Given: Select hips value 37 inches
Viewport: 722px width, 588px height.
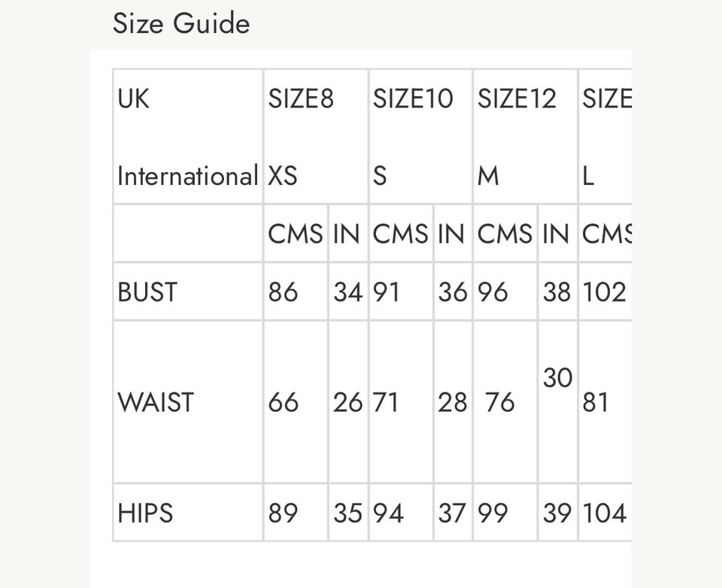Looking at the screenshot, I should tap(453, 513).
